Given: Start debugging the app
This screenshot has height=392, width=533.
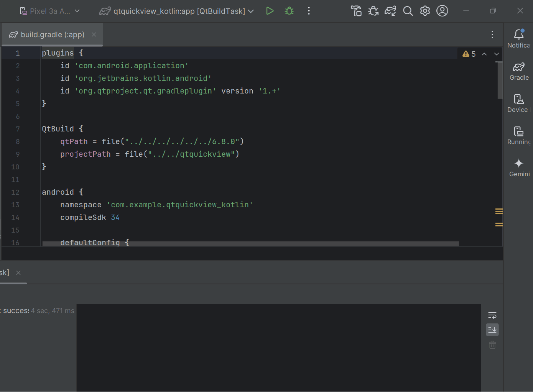Looking at the screenshot, I should coord(289,11).
